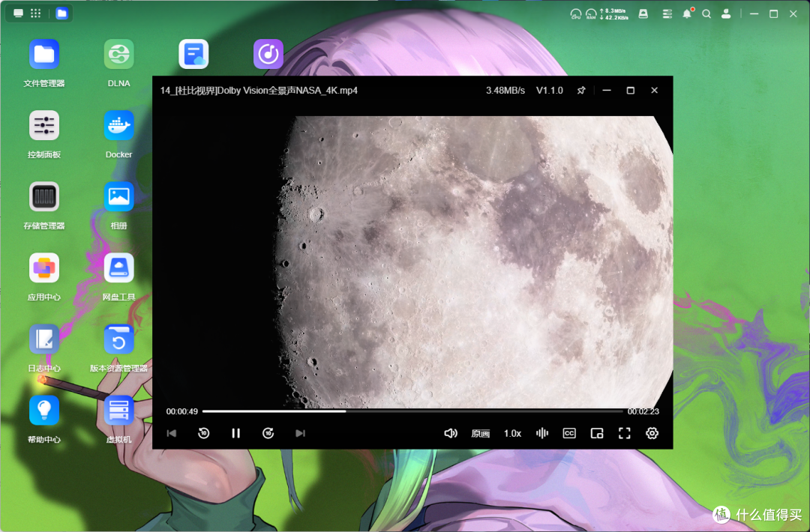Open the search magnifier in top bar
This screenshot has height=532, width=810.
pos(706,14)
